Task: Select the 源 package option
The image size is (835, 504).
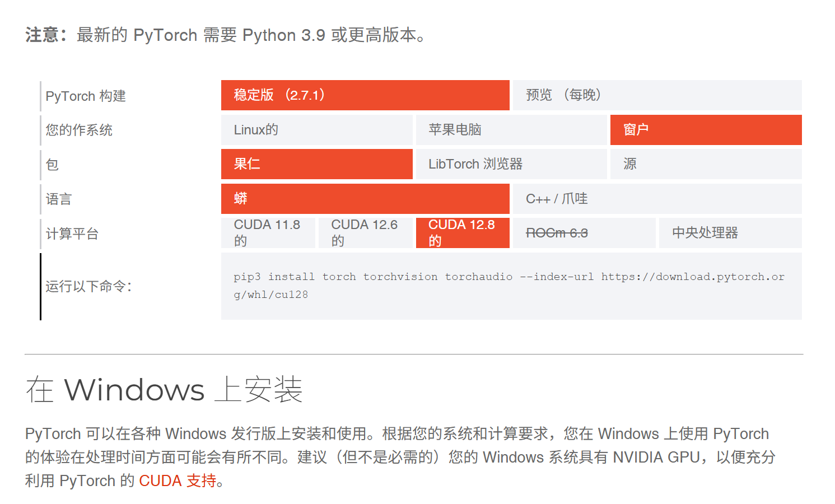Action: (x=706, y=164)
